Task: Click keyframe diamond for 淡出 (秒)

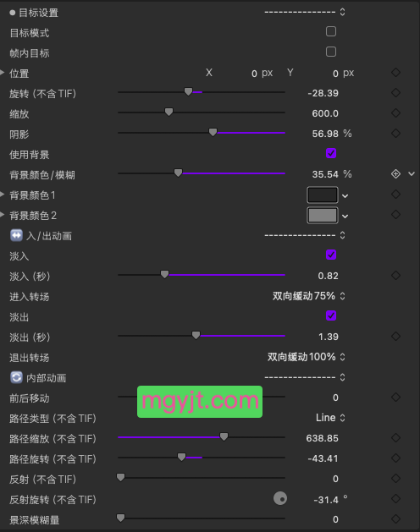Action: pos(395,337)
